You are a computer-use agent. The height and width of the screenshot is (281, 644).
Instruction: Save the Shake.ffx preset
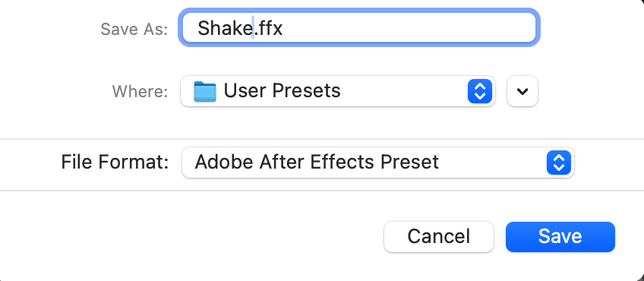click(x=560, y=237)
